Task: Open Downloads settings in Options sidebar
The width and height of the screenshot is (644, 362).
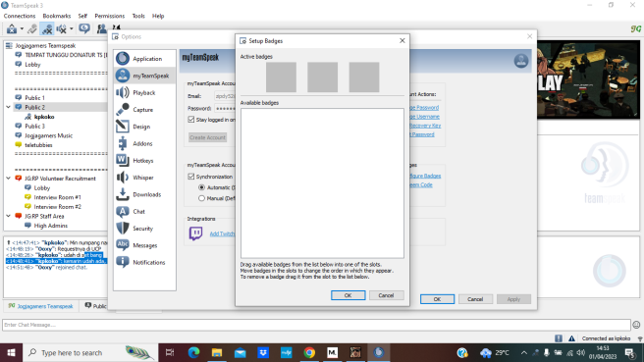Action: (144, 194)
